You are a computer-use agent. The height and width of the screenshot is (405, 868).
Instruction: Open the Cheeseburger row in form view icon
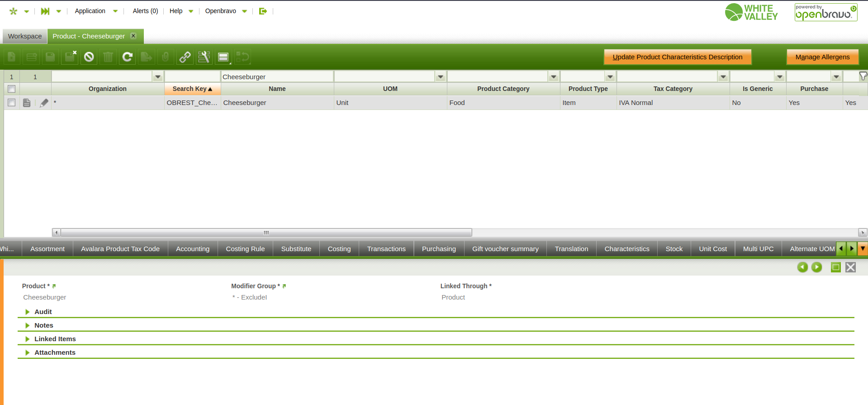pyautogui.click(x=27, y=103)
